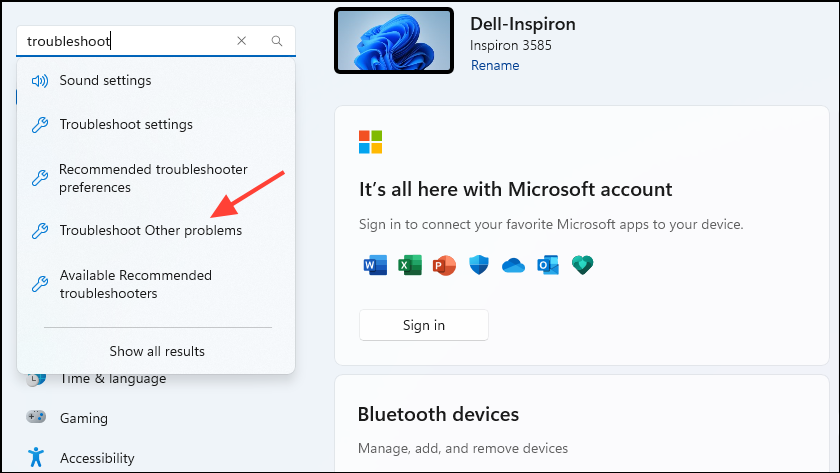This screenshot has height=473, width=840.
Task: Click the Microsoft four-color logo
Action: click(371, 142)
